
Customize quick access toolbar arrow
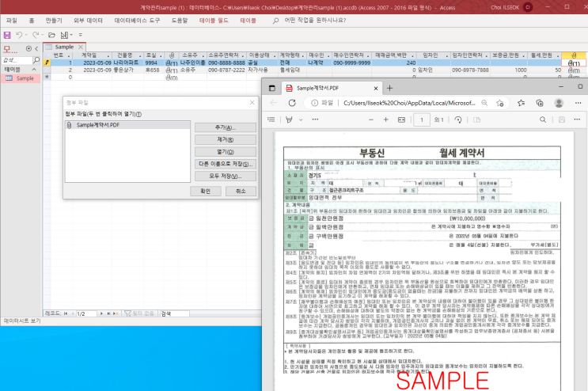click(x=80, y=35)
